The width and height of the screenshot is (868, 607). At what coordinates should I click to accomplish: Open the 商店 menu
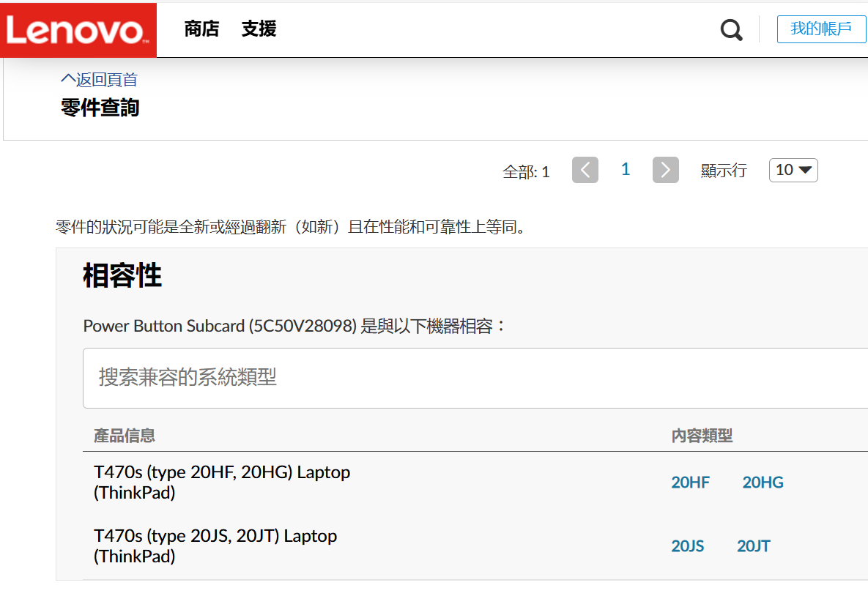(x=201, y=29)
